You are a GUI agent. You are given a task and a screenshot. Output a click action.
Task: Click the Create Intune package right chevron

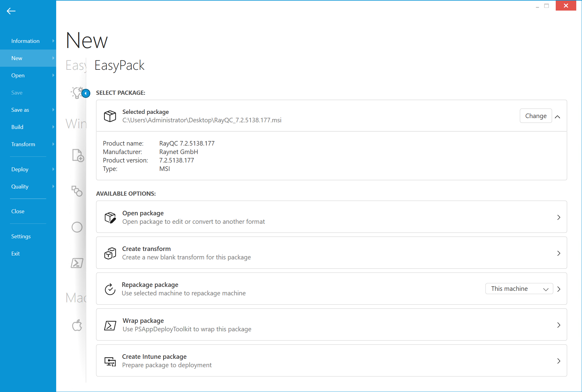[559, 361]
